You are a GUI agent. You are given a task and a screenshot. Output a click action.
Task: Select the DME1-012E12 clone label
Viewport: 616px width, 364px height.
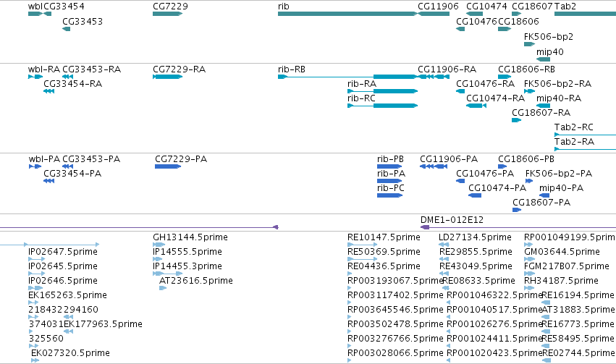click(452, 220)
